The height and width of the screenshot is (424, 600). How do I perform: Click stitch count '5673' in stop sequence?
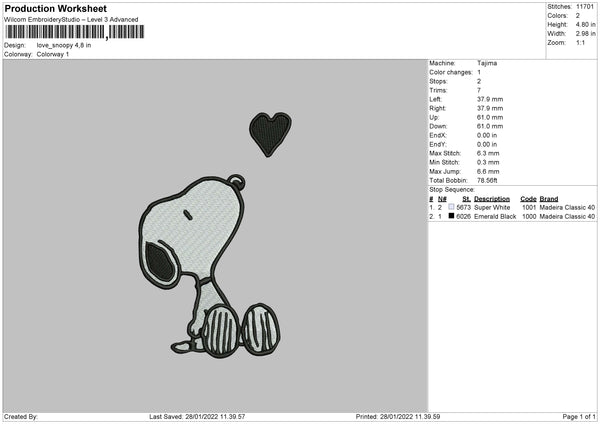[x=463, y=207]
